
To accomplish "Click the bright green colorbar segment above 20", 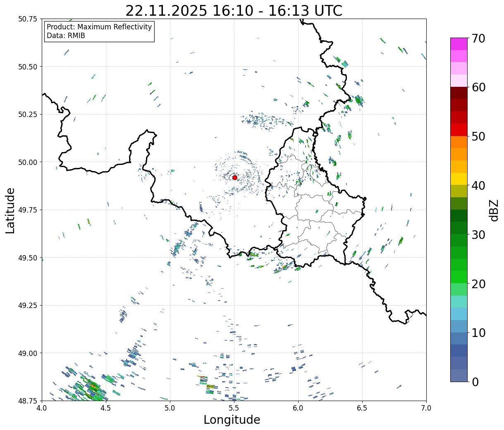I will click(459, 277).
